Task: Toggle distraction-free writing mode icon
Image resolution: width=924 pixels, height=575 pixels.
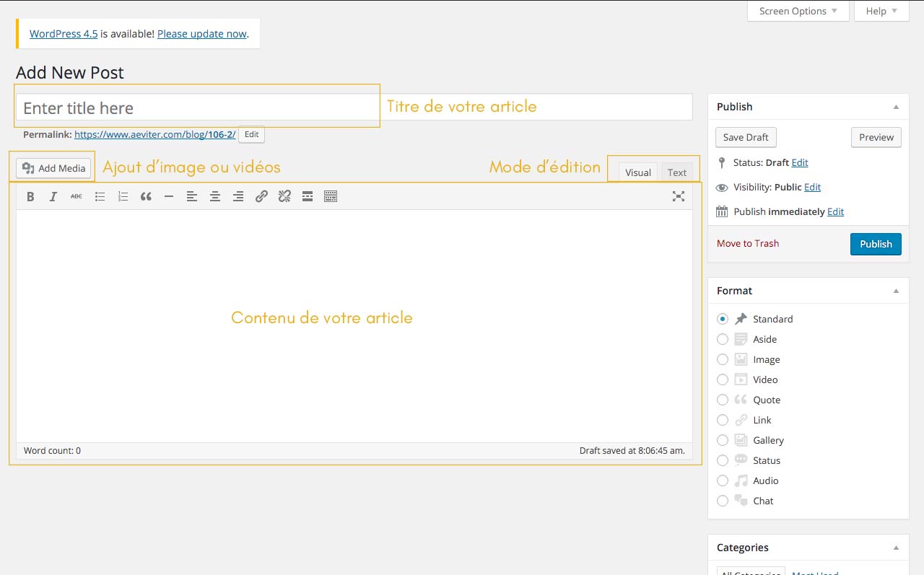Action: click(678, 196)
